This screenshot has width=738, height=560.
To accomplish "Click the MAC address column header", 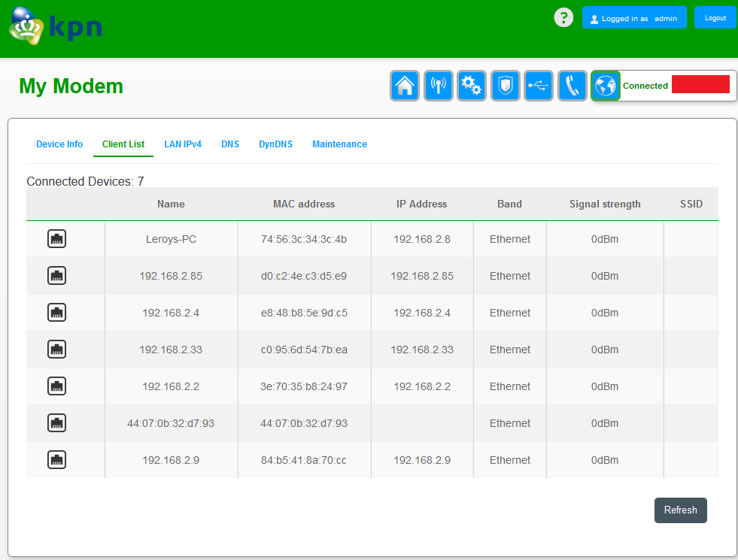I will click(x=304, y=204).
